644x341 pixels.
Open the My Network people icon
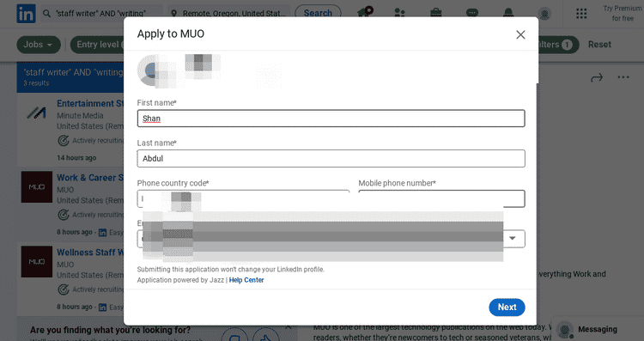pyautogui.click(x=399, y=13)
